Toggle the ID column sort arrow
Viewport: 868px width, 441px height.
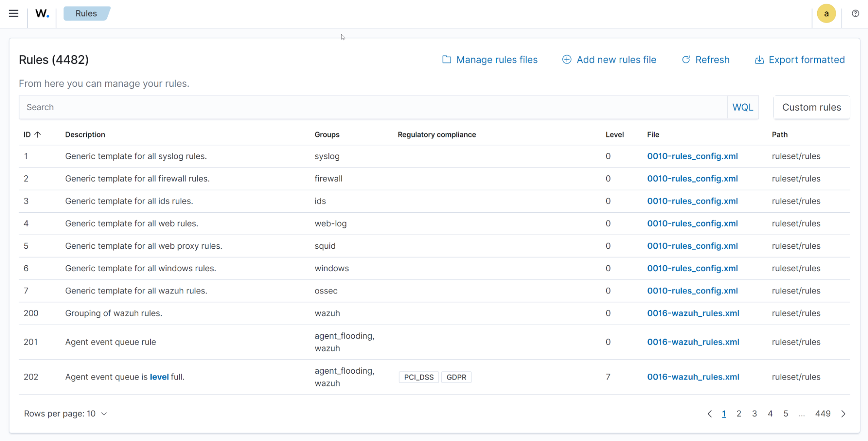[x=37, y=135]
